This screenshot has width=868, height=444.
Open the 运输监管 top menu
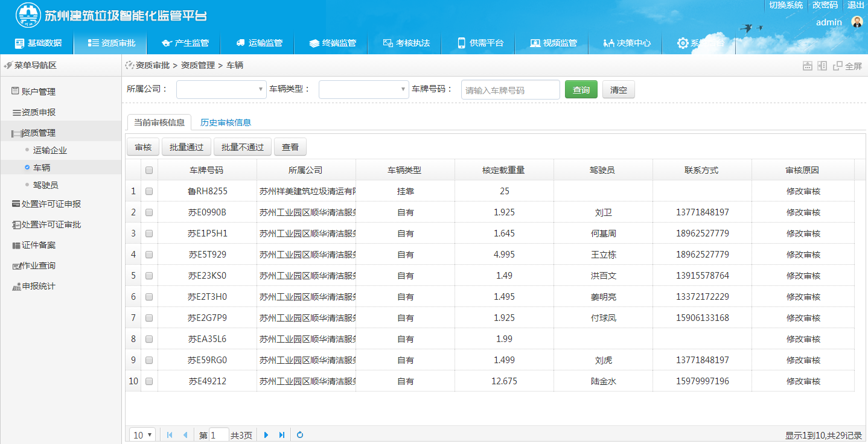click(258, 43)
